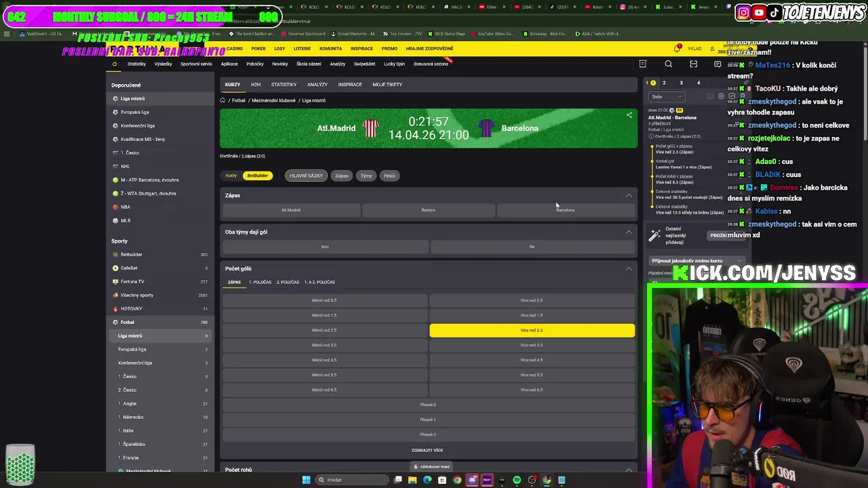
Task: Select the 2. POLOČAS goals tab
Action: [288, 282]
